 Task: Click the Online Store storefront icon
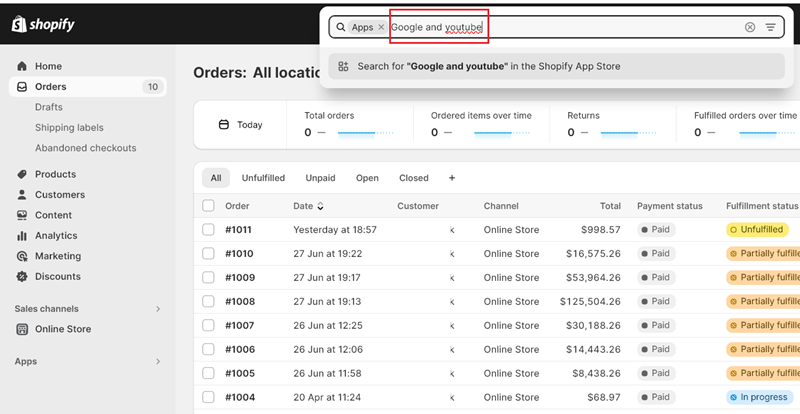22,329
